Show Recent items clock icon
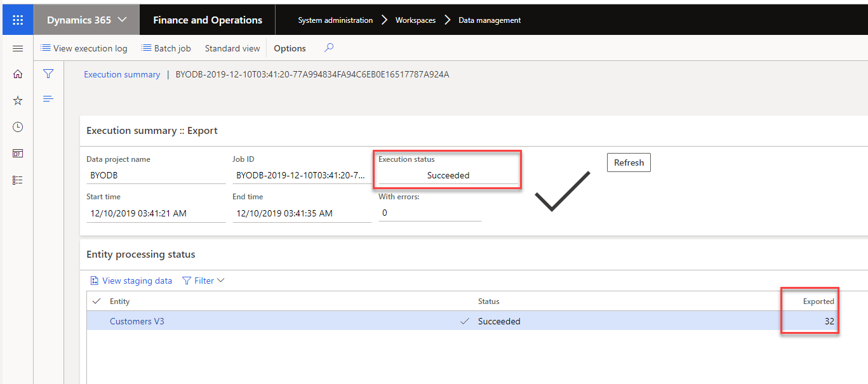Viewport: 868px width, 384px height. pyautogui.click(x=18, y=127)
